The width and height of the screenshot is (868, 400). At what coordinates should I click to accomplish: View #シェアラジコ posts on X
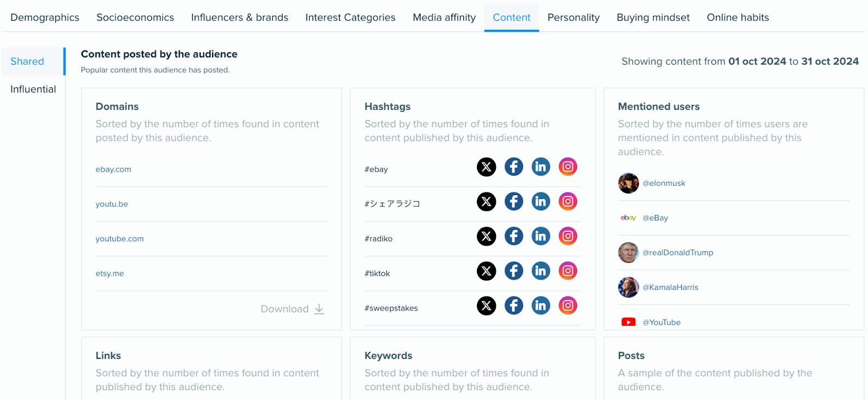point(486,201)
